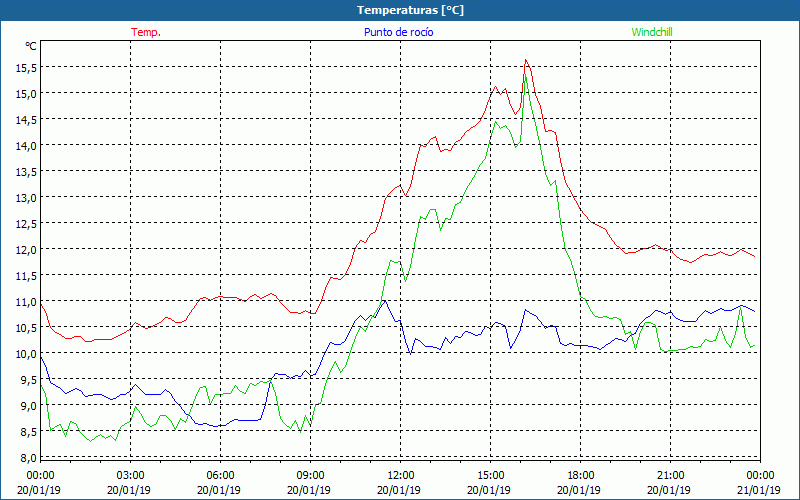The width and height of the screenshot is (800, 500).
Task: Click the 18:00 time axis label
Action: pyautogui.click(x=581, y=476)
